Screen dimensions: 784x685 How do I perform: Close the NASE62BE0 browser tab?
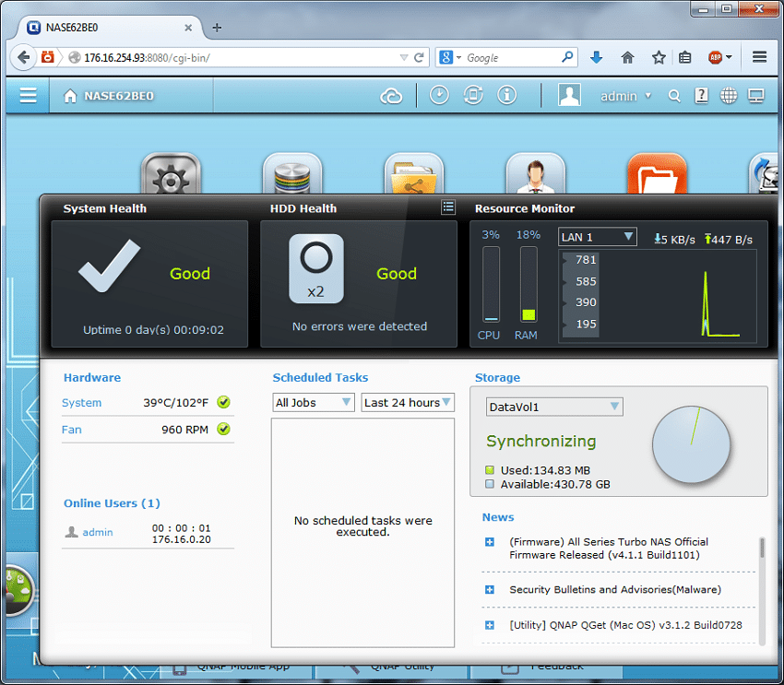click(x=188, y=28)
